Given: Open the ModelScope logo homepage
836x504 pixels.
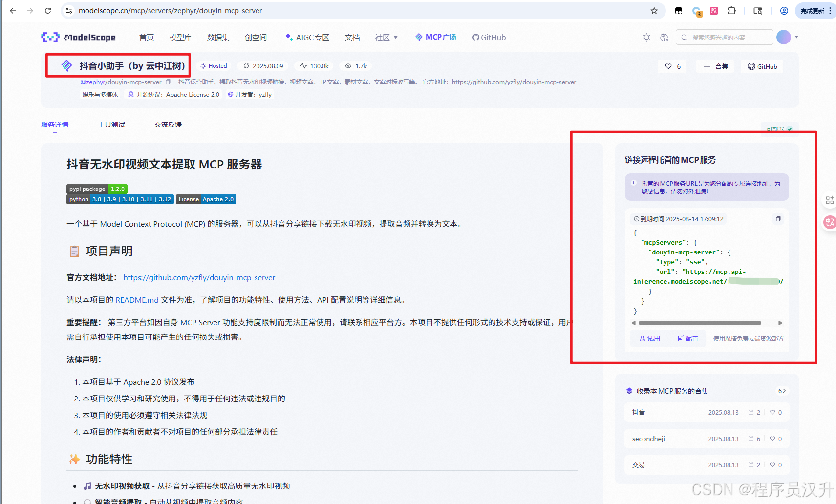Looking at the screenshot, I should click(79, 37).
